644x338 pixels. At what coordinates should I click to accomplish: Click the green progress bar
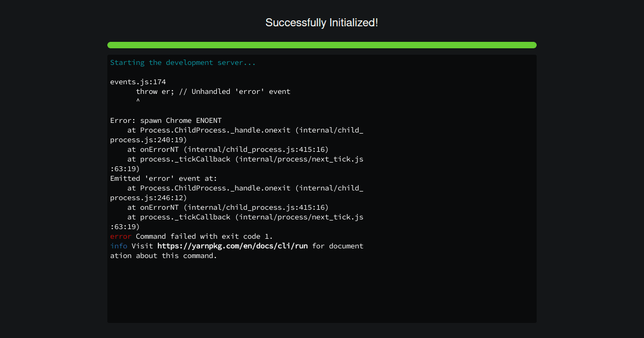pyautogui.click(x=321, y=45)
